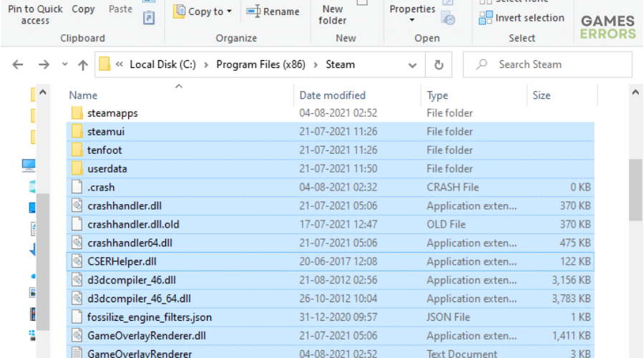
Task: Click the .crash file icon
Action: [x=77, y=187]
